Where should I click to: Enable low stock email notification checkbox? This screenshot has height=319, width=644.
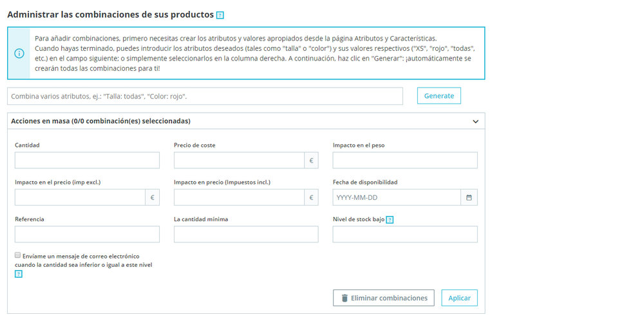click(x=18, y=255)
